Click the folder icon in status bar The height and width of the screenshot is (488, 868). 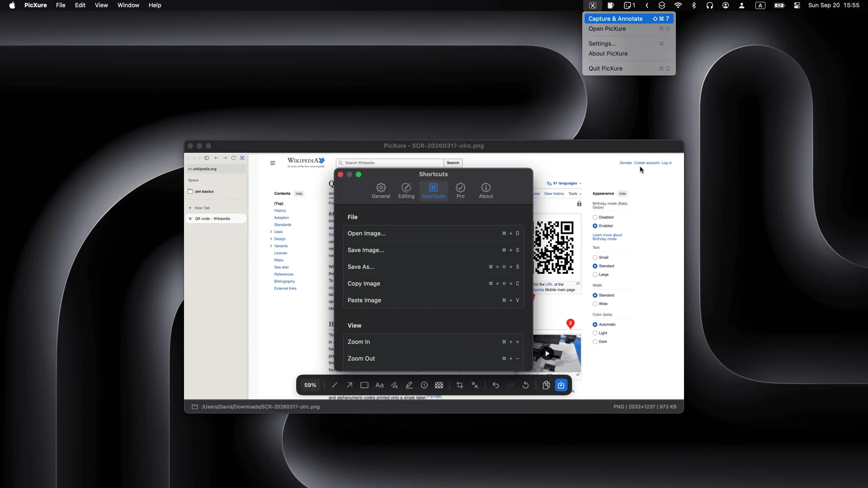195,407
